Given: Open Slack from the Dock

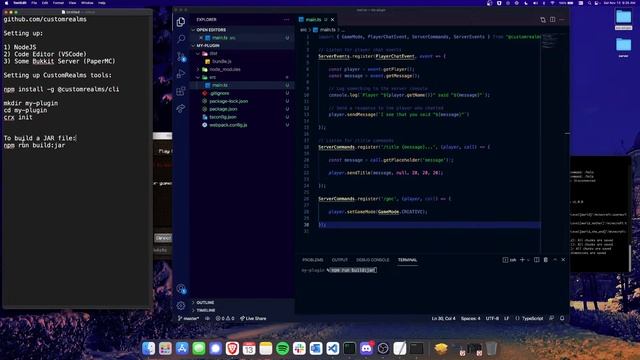Looking at the screenshot, I should [299, 349].
